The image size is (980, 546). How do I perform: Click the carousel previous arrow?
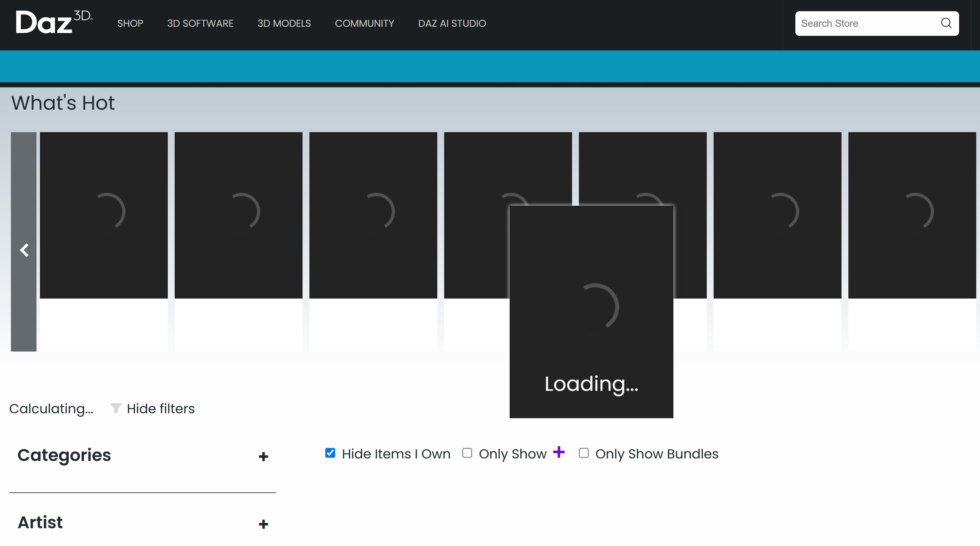pos(24,250)
